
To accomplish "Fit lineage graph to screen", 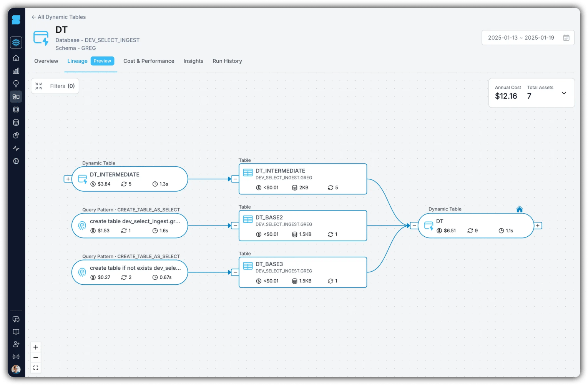I will [x=36, y=368].
